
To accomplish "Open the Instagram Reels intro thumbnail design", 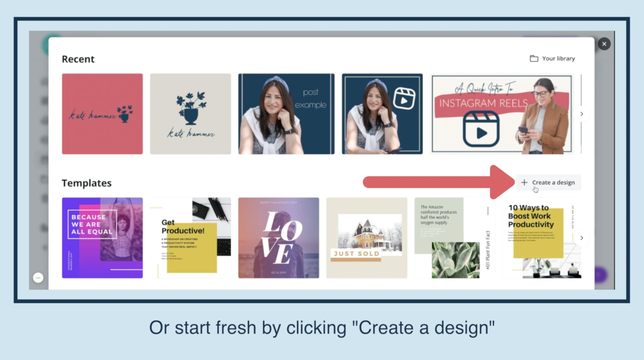I will pos(502,114).
